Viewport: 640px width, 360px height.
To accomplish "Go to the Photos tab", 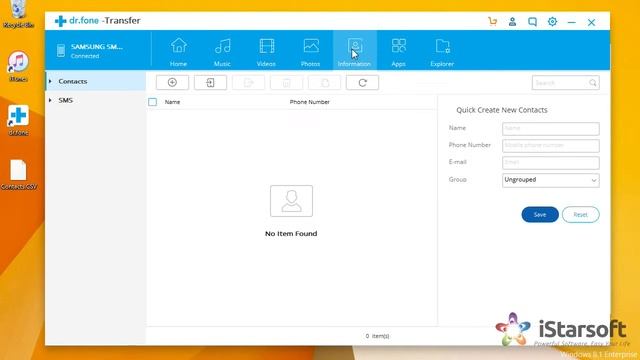I will tap(311, 51).
